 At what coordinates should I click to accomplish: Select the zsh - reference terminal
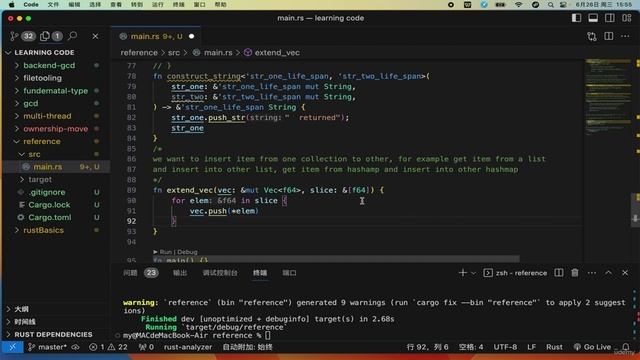click(x=515, y=273)
